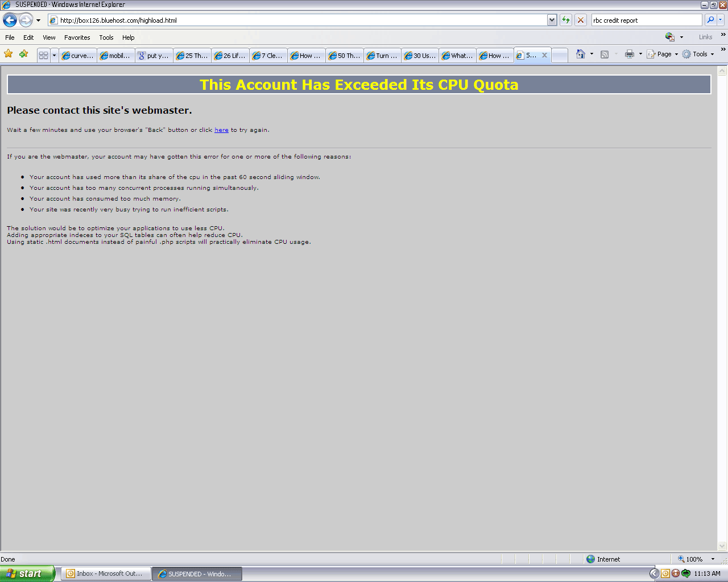Click the here link to retry
Viewport: 728px width, 582px height.
[x=221, y=130]
